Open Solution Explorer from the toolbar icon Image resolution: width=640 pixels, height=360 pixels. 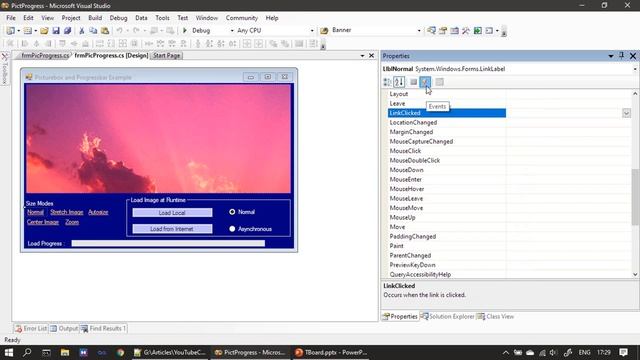(x=431, y=31)
